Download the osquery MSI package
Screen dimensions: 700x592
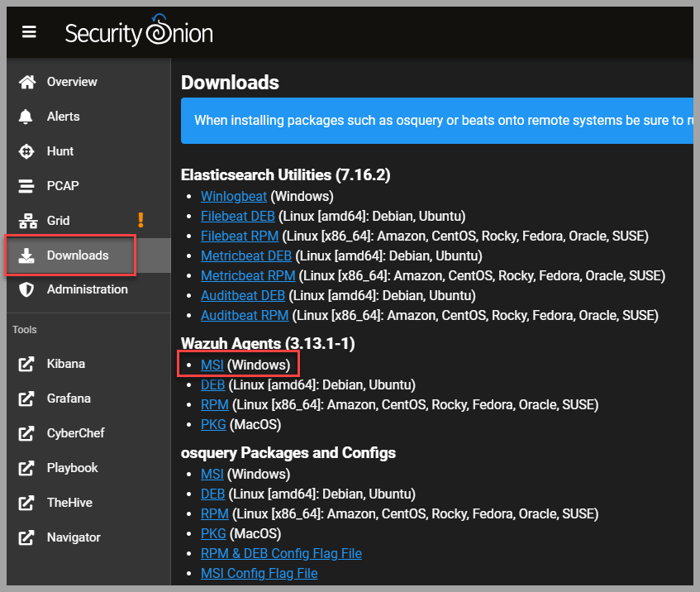coord(212,474)
